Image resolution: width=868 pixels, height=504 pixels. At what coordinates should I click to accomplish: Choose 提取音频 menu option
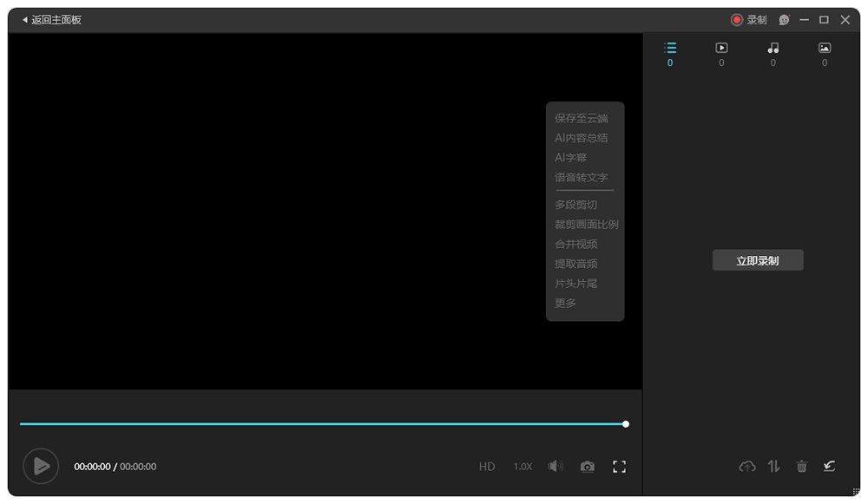[x=574, y=264]
